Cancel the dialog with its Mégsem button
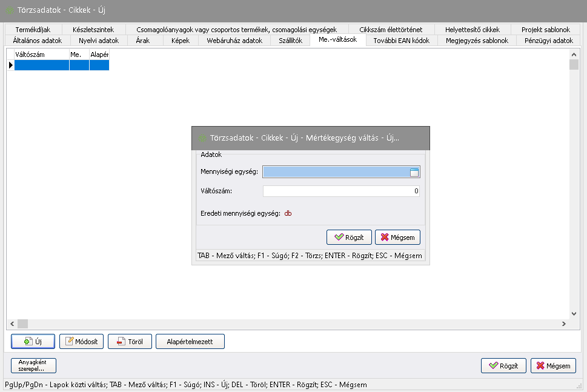The image size is (587, 392). [397, 237]
